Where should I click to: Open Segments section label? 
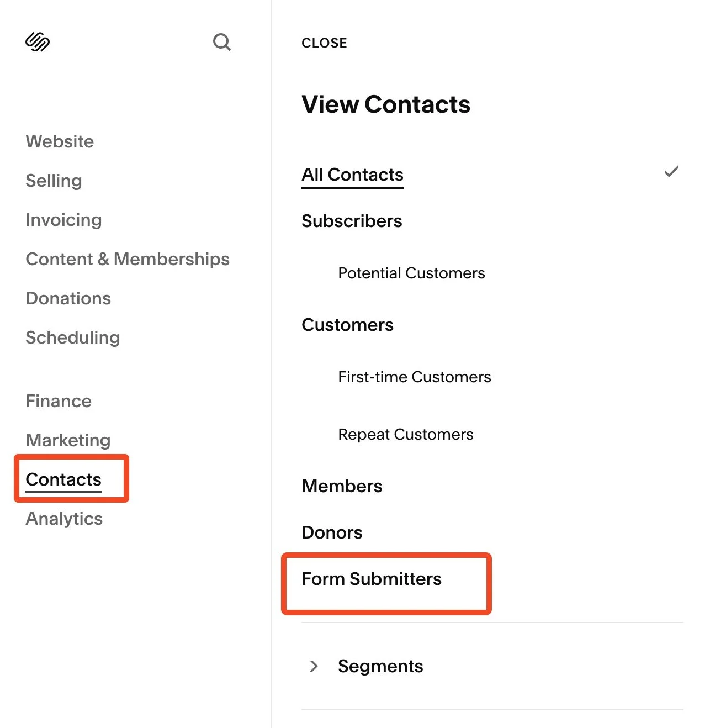tap(380, 666)
